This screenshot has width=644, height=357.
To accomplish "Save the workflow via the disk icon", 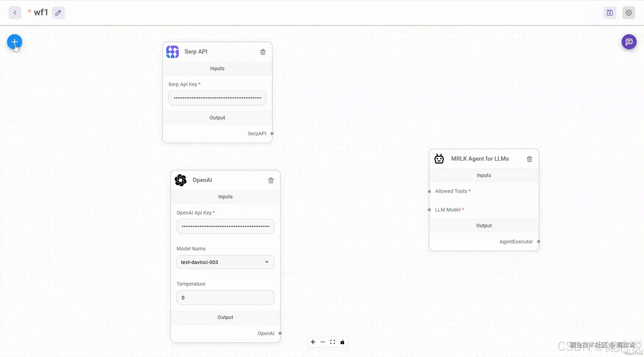I will (x=610, y=13).
